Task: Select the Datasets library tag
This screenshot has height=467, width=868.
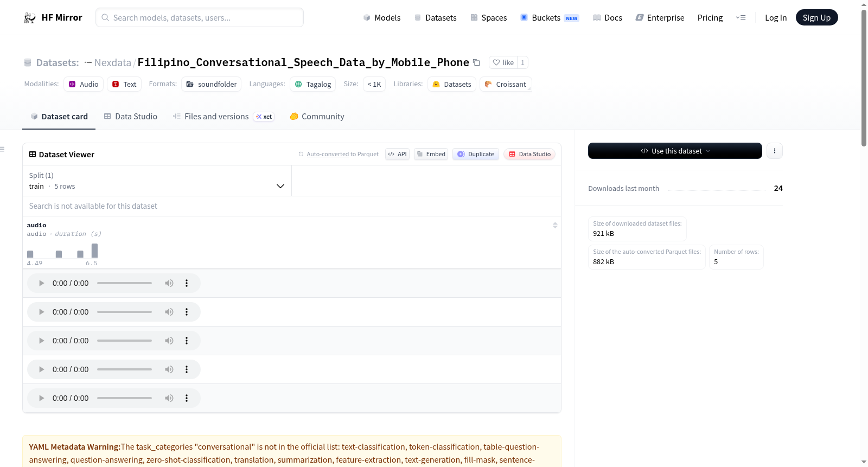Action: tap(452, 84)
